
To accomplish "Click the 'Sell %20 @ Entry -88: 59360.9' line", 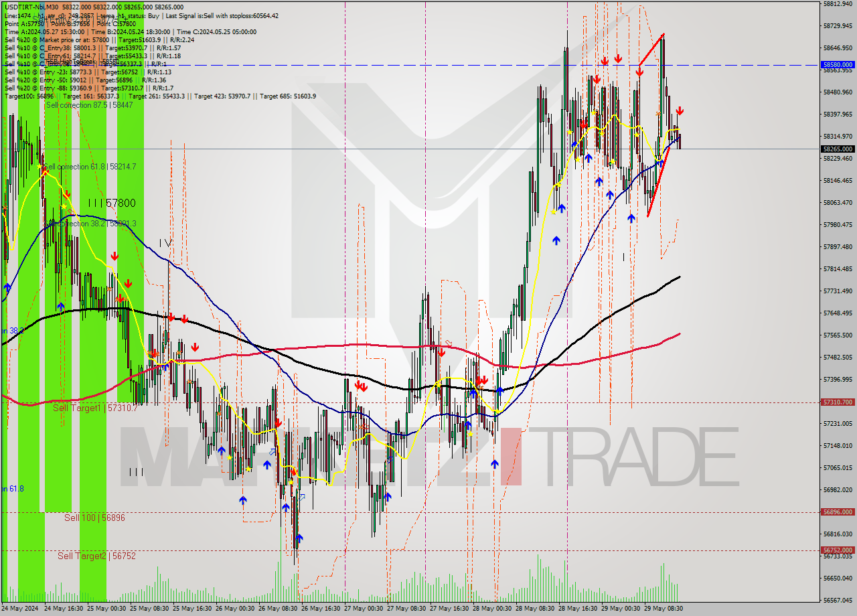I will click(x=89, y=88).
